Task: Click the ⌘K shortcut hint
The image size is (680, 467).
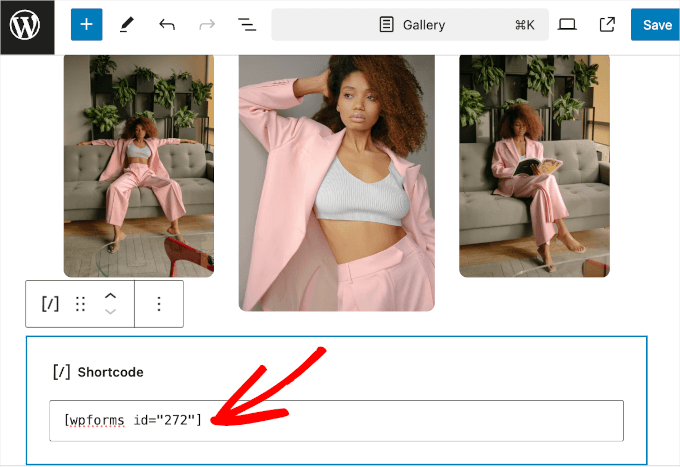Action: click(524, 25)
